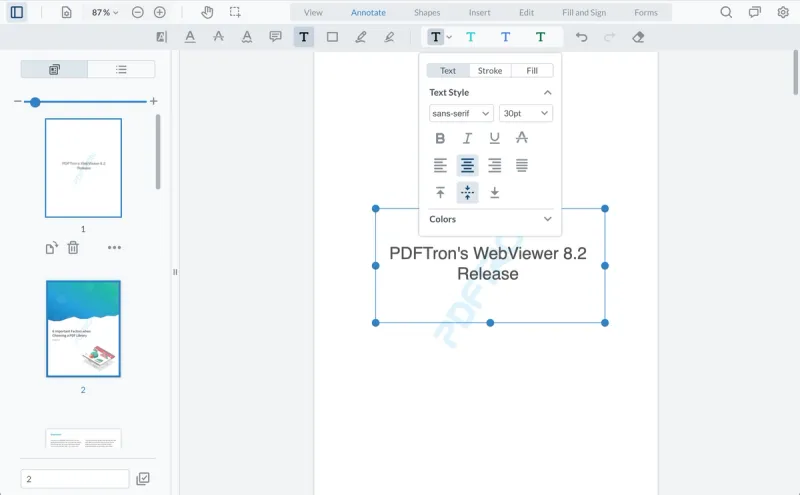Switch to the Fill and Sign tab

tap(584, 12)
